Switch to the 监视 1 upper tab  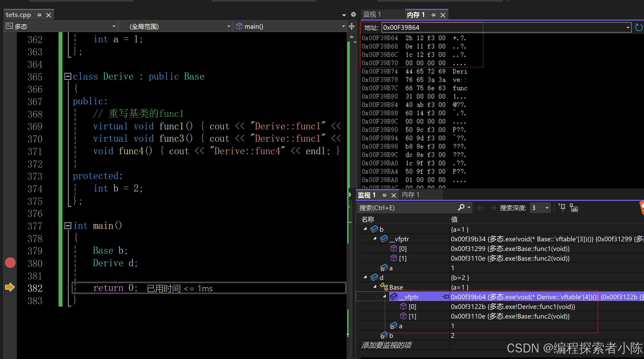[372, 14]
